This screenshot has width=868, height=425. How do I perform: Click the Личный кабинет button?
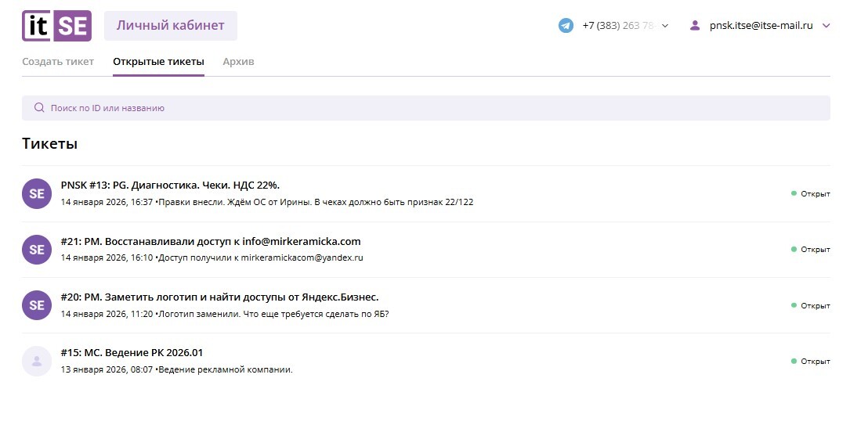[170, 26]
